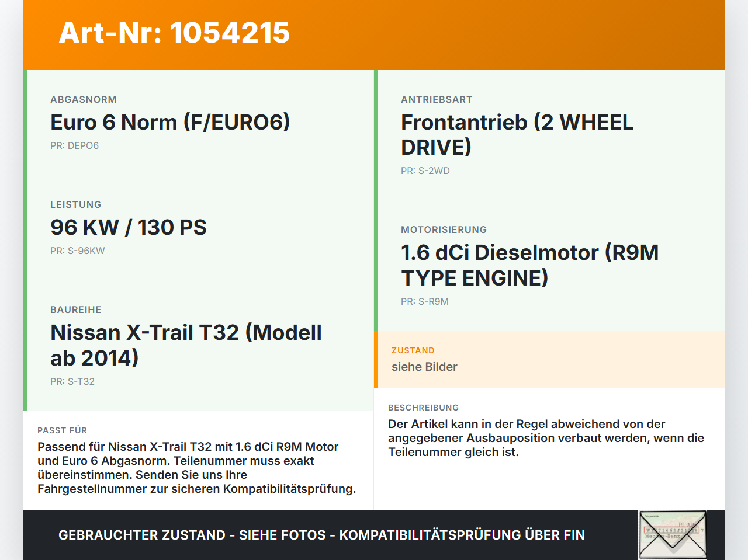This screenshot has height=560, width=748.
Task: Click 'PR: S-R9M' code text
Action: click(425, 302)
